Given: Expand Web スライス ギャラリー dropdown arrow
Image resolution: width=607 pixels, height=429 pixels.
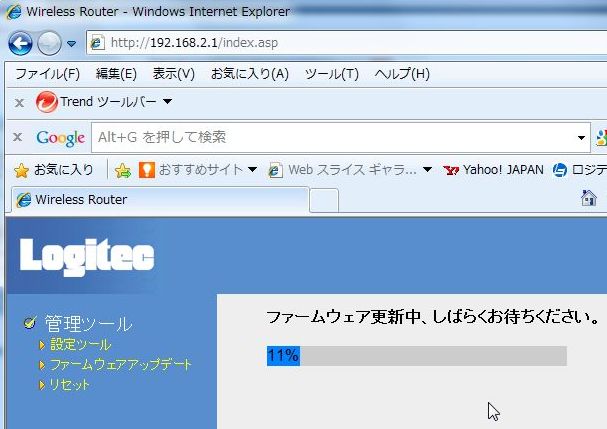Looking at the screenshot, I should click(x=427, y=169).
